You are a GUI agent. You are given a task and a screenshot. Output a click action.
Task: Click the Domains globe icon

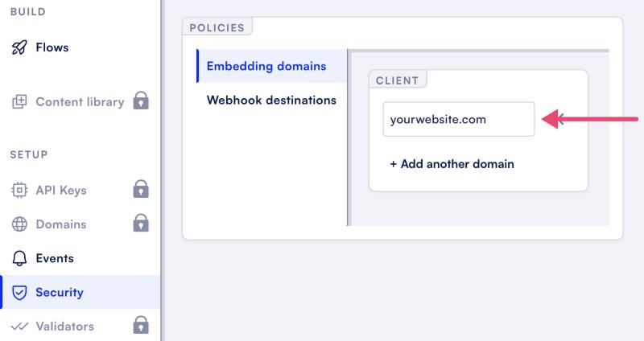[x=19, y=224]
